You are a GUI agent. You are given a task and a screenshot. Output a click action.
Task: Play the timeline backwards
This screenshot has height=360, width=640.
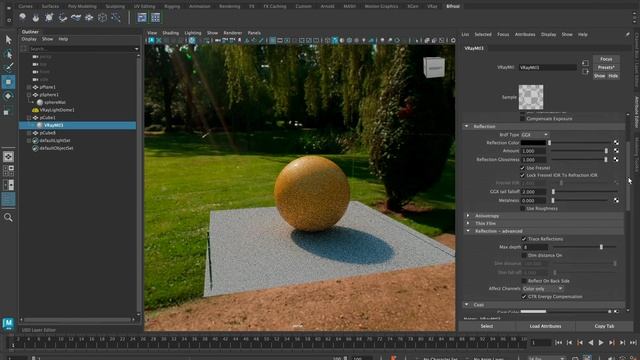point(590,343)
